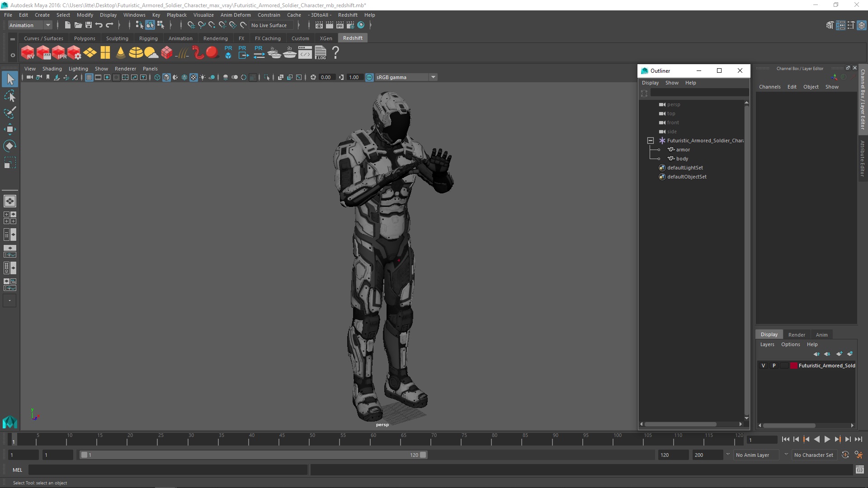
Task: Click the red sphere shelf icon
Action: (x=212, y=52)
